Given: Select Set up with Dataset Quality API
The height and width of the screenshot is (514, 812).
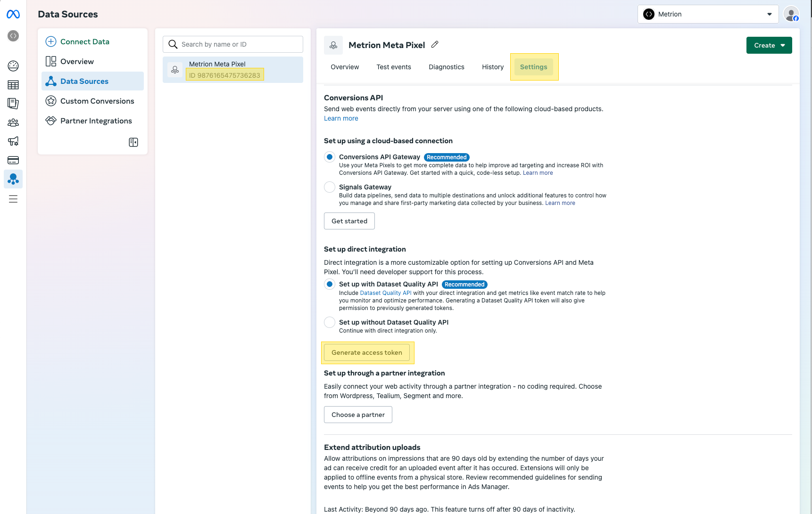Looking at the screenshot, I should (330, 284).
